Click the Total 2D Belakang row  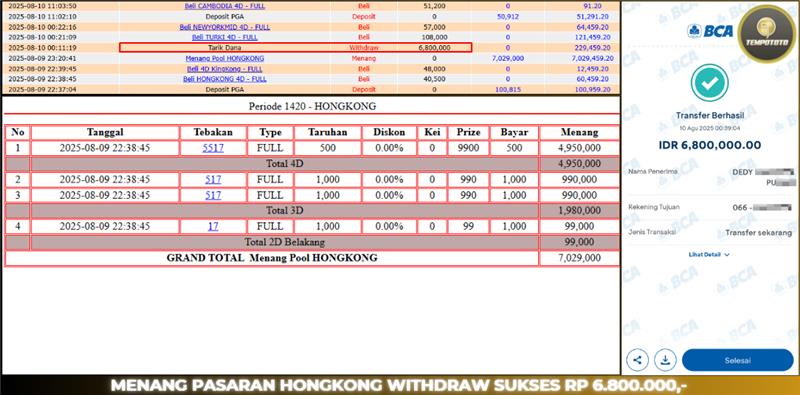(x=285, y=242)
